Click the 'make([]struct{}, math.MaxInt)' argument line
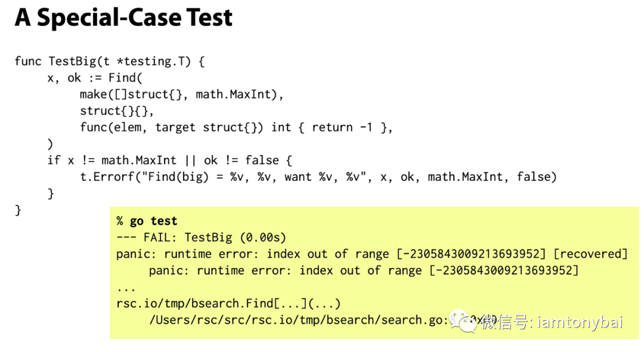 point(181,94)
